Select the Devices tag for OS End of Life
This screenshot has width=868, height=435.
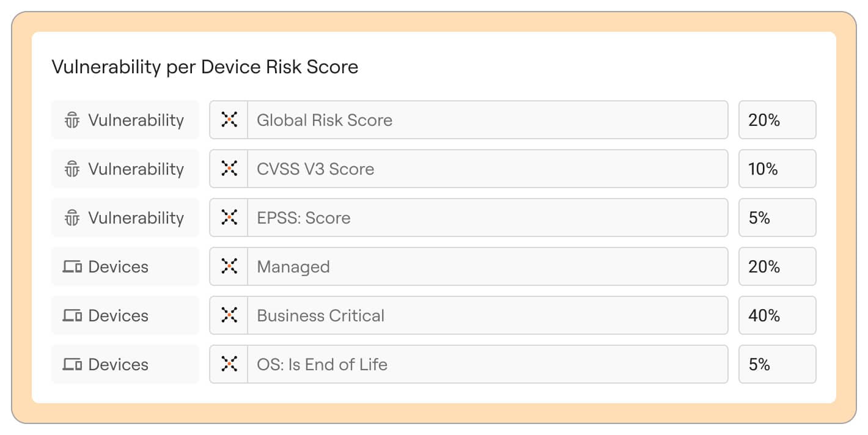[125, 364]
